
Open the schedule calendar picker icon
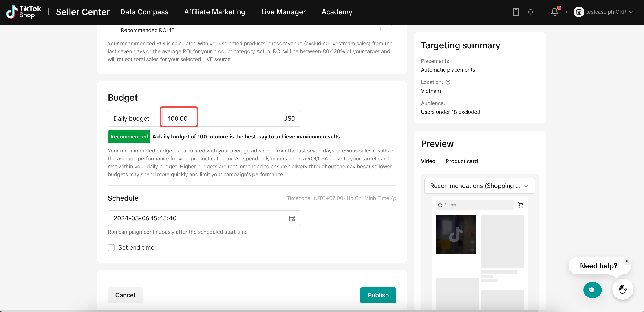[x=292, y=218]
